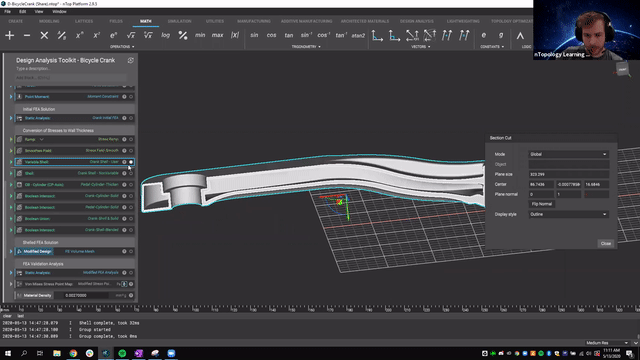Toggle visibility of the Crank Shell Nonvariable block
This screenshot has width=640, height=360.
pos(131,173)
